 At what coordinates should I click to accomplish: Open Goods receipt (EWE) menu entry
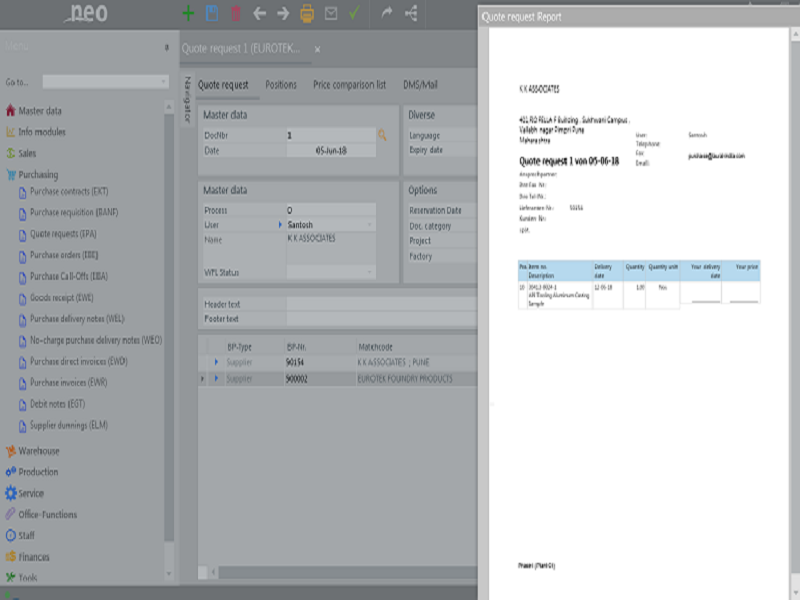click(x=62, y=297)
